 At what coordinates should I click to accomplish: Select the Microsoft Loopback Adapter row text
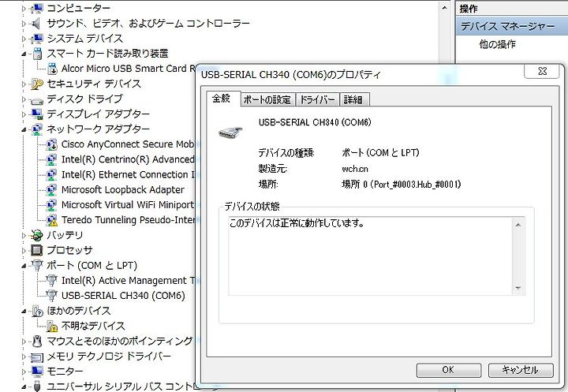tap(123, 190)
